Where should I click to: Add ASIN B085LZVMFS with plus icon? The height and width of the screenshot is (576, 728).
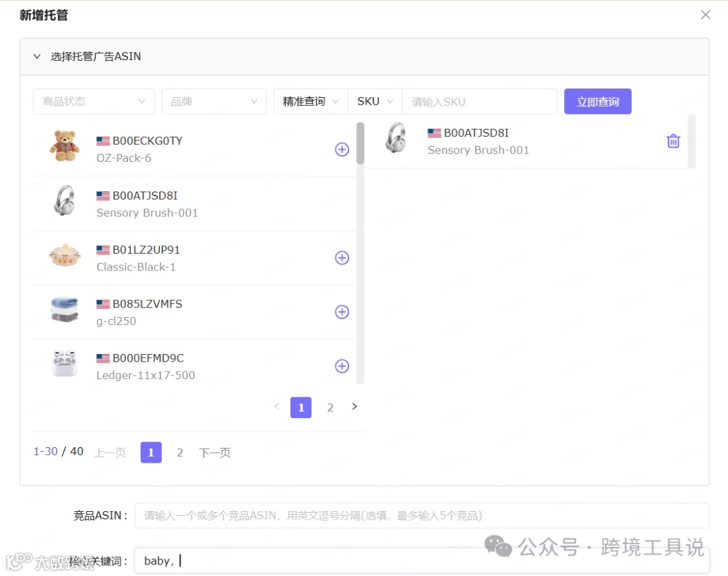(342, 312)
